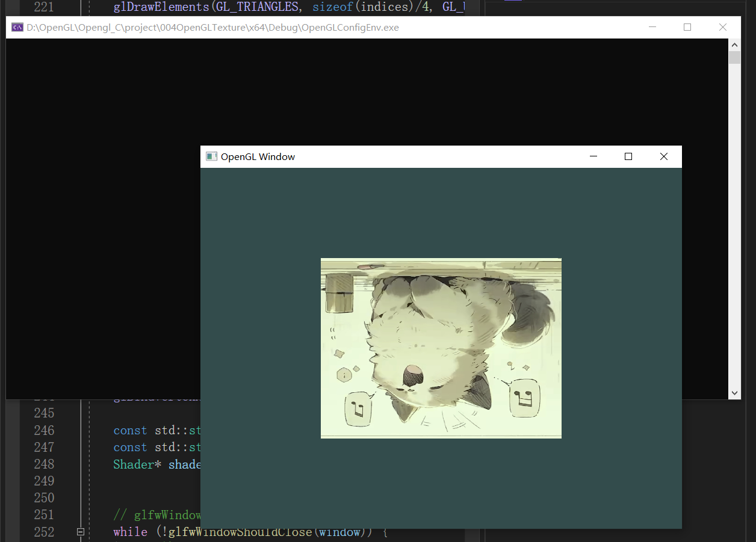Click const keyword on line 247
This screenshot has height=542, width=756.
(x=130, y=447)
